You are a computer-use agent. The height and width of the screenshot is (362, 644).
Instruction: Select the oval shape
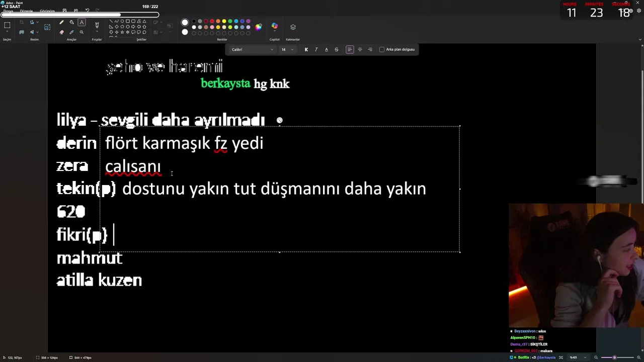coord(122,21)
